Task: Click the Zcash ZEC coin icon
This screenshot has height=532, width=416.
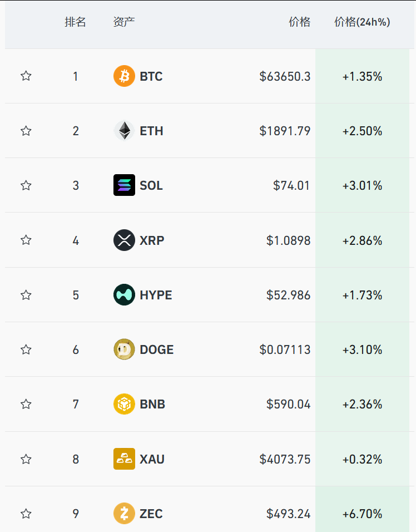Action: pyautogui.click(x=124, y=514)
